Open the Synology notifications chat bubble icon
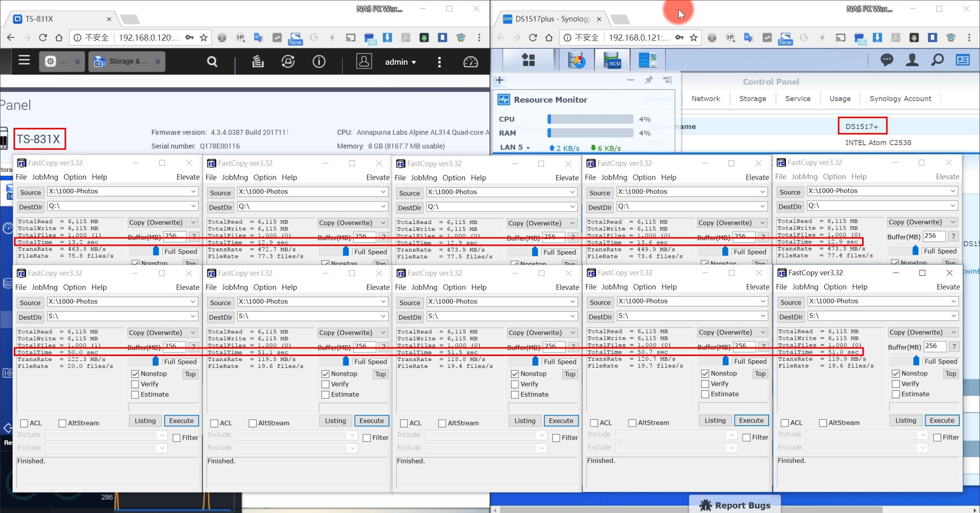Viewport: 980px width, 513px height. click(x=887, y=60)
